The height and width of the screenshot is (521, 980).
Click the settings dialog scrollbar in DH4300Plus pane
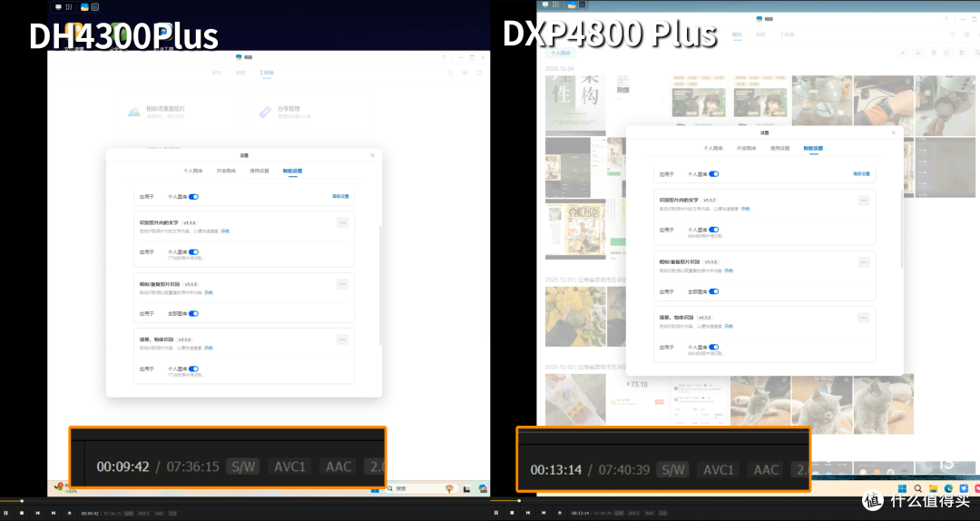(380, 285)
